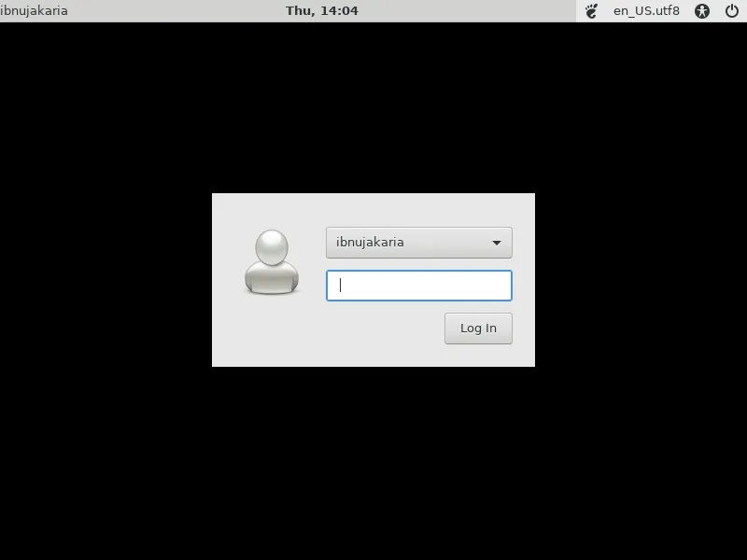
Task: Expand the ibnujakaria username dropdown
Action: (419, 243)
